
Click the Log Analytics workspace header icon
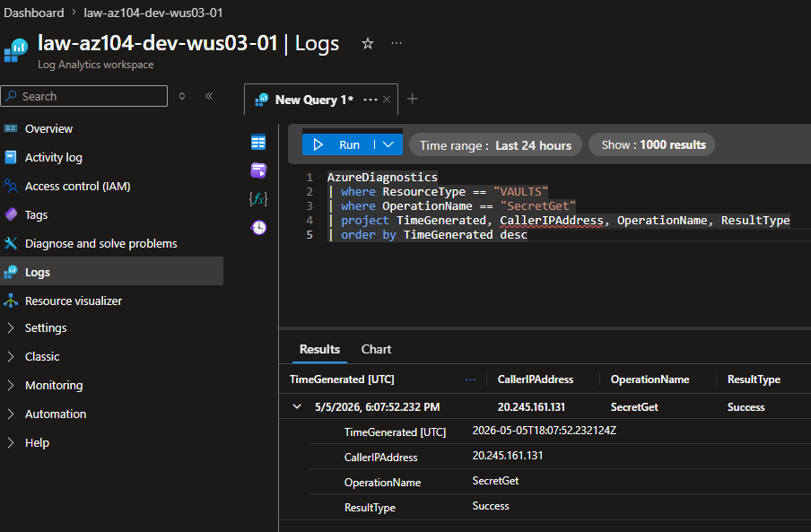(x=15, y=50)
